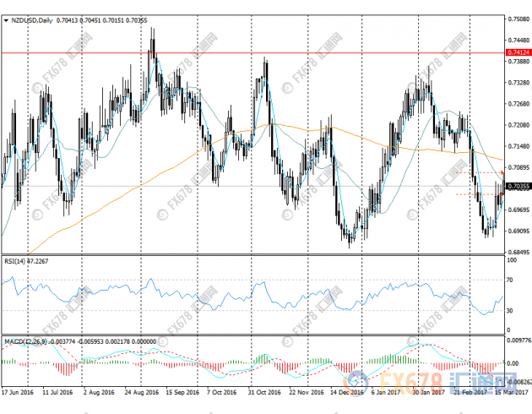Image resolution: width=532 pixels, height=414 pixels.
Task: Click the MACD 0.00 axis label
Action: click(512, 362)
